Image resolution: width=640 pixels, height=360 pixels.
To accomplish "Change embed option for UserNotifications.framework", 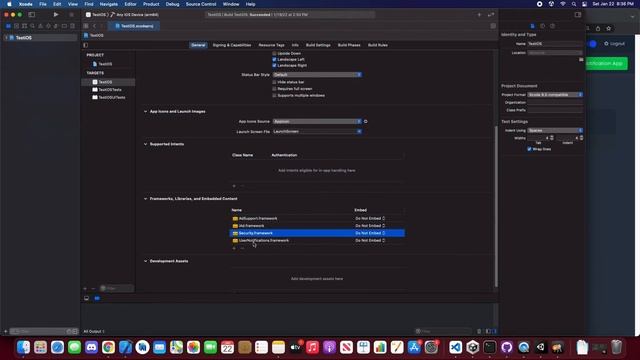I will 370,240.
